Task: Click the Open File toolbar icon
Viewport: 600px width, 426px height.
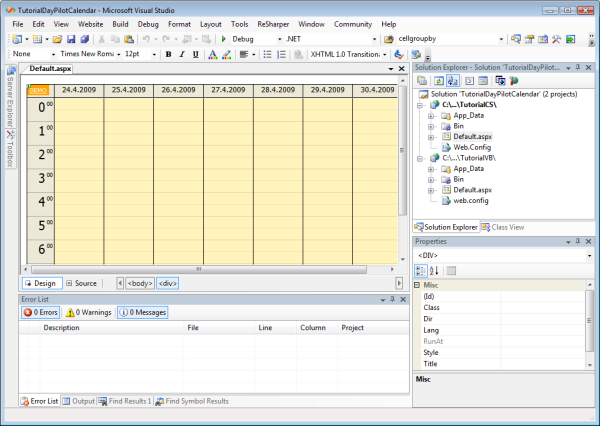Action: tap(57, 39)
